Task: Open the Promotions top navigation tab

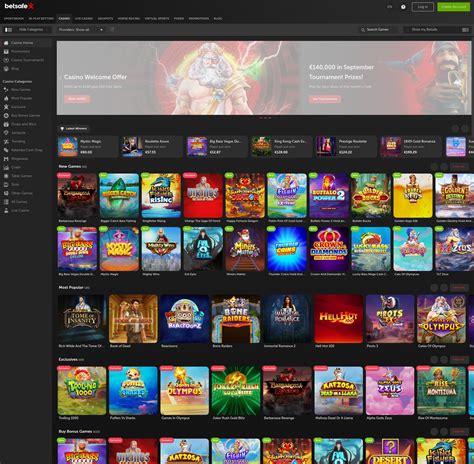Action: pos(199,19)
